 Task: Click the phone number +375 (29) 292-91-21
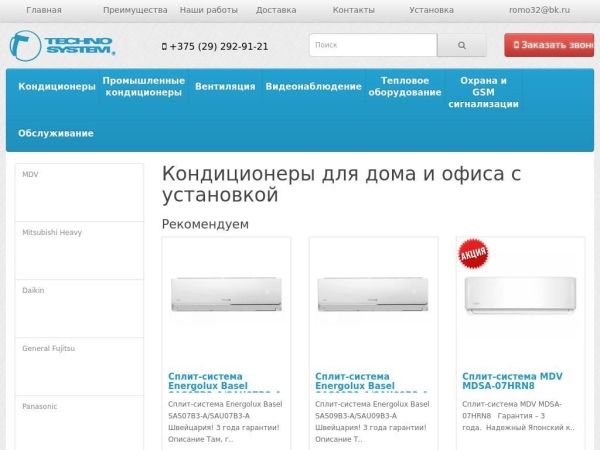(x=219, y=47)
